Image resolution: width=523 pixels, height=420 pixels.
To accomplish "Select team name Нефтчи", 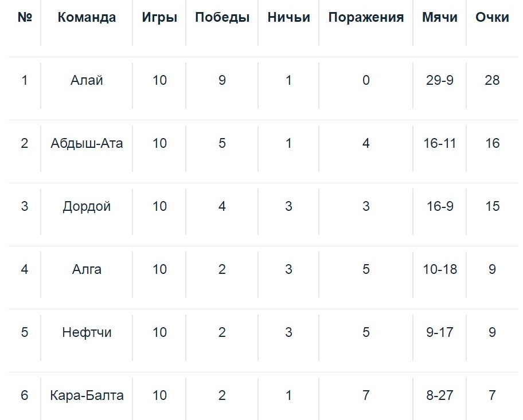I will [87, 332].
